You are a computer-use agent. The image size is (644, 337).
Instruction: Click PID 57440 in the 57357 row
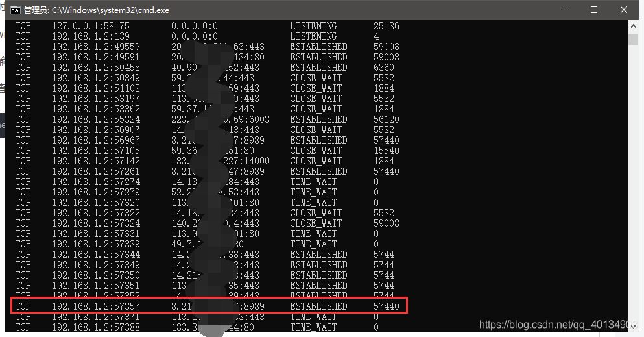tap(386, 306)
